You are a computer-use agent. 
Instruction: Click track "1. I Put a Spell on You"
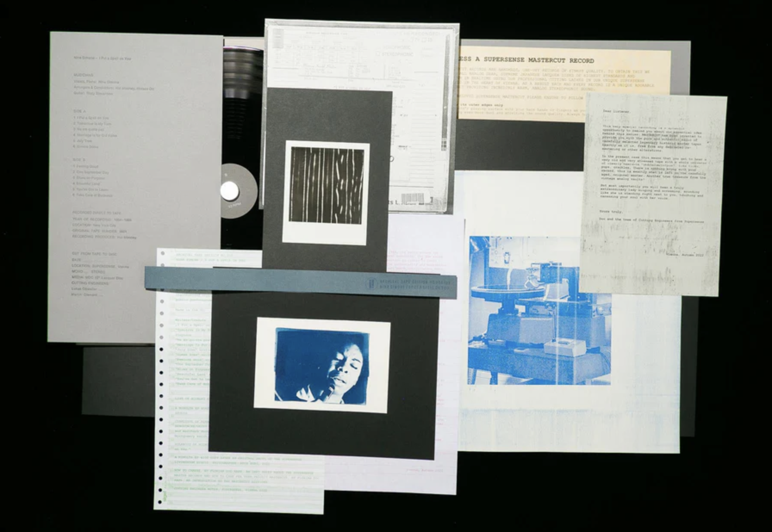click(x=91, y=118)
